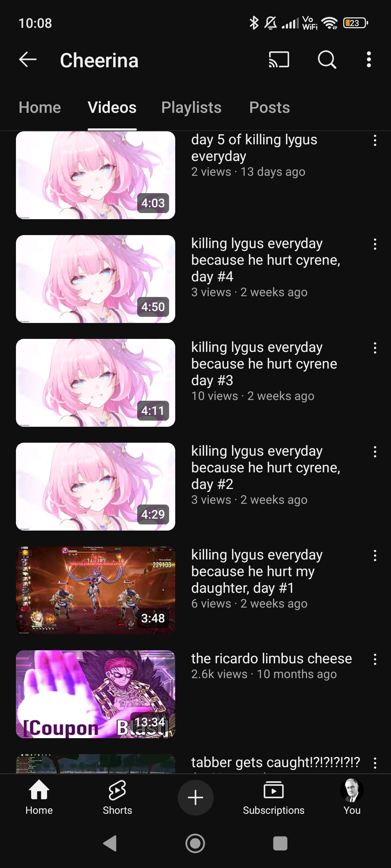The width and height of the screenshot is (391, 868).
Task: Open 'killing lygus everyday day #4' title
Action: pos(266,260)
